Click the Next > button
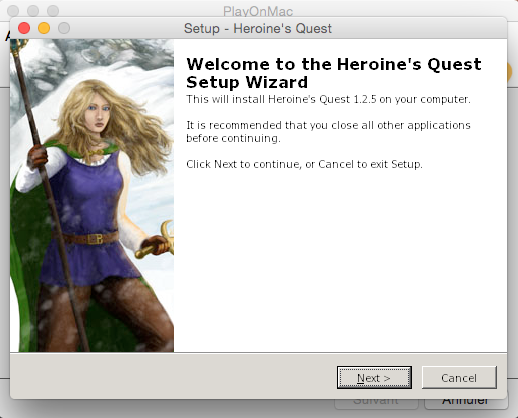This screenshot has height=418, width=518. (374, 377)
